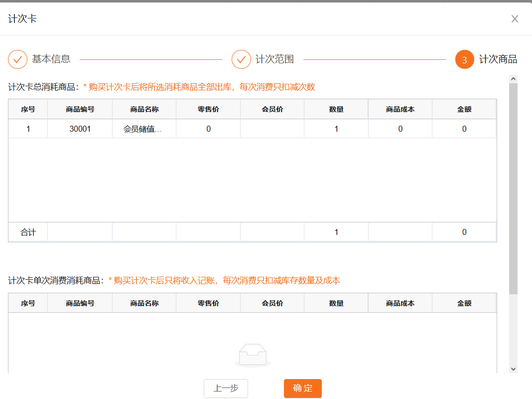Go to the 计次范围 step label
Screen dimensions: 532x399
click(274, 59)
